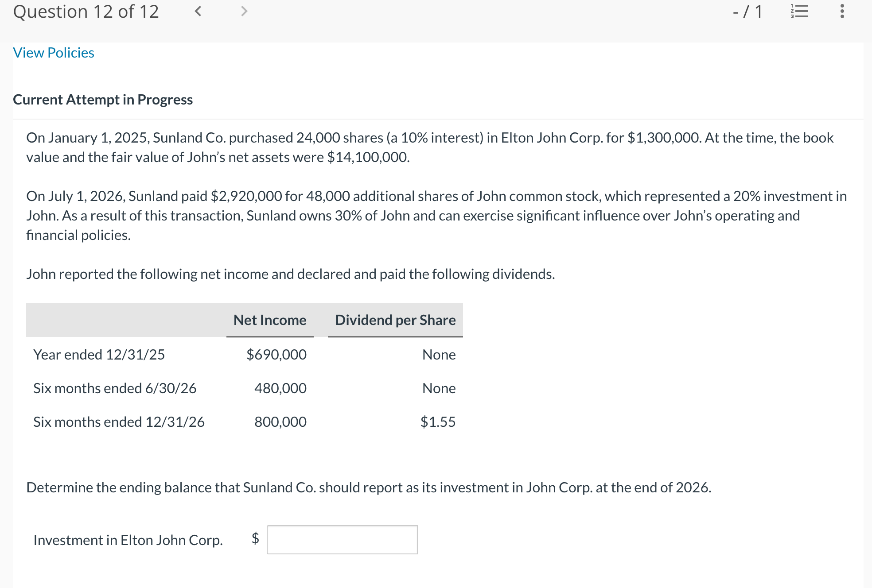Screen dimensions: 872x588
Task: Click the Six months ended 12/31/26 label
Action: point(119,422)
